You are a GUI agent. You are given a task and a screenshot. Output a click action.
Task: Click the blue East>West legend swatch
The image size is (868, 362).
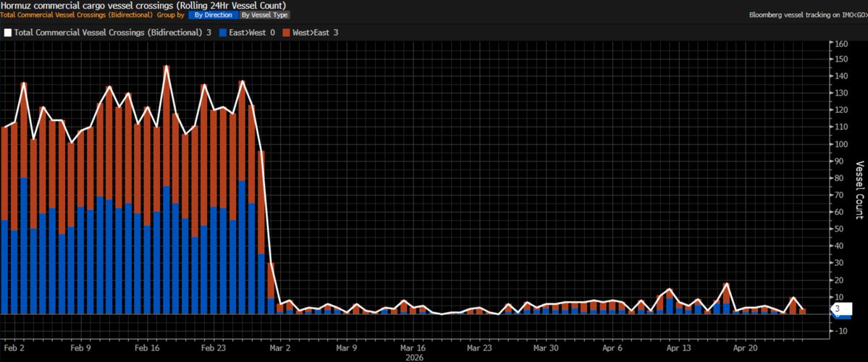pyautogui.click(x=222, y=33)
